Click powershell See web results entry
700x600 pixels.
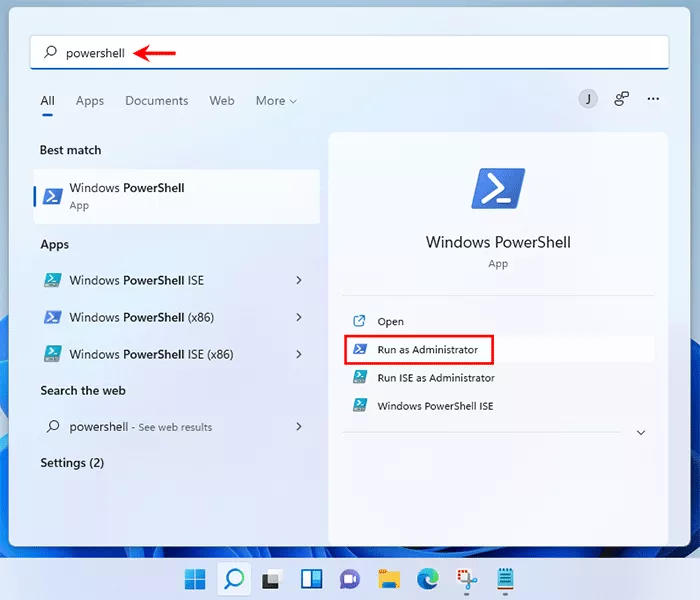[x=175, y=427]
